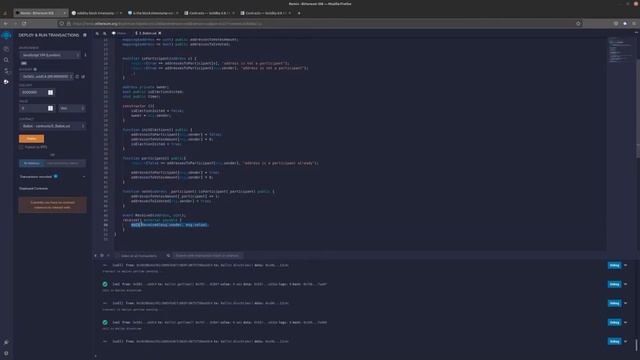640x360 pixels.
Task: Open the Firefox hamburger menu
Action: (x=634, y=24)
